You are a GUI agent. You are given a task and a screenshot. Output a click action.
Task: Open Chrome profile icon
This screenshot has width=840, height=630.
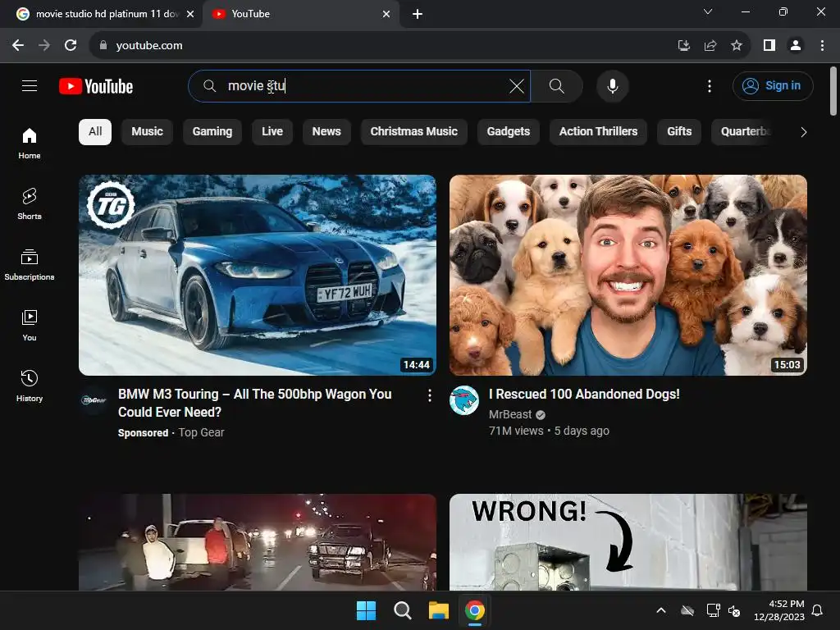(x=796, y=46)
